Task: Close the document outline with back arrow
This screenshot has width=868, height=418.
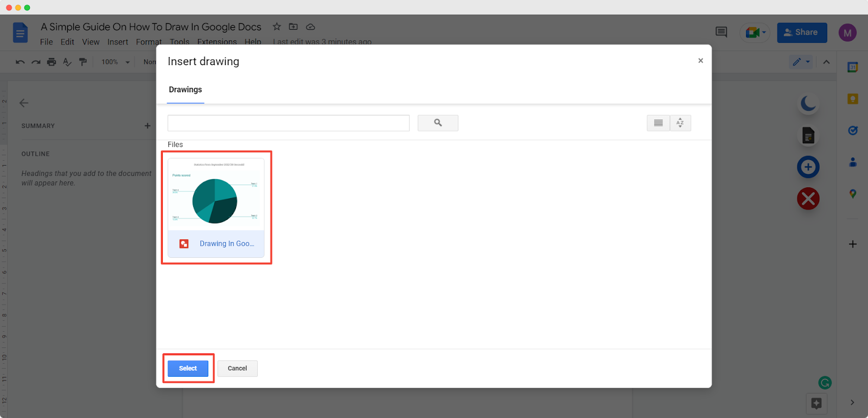Action: coord(24,103)
